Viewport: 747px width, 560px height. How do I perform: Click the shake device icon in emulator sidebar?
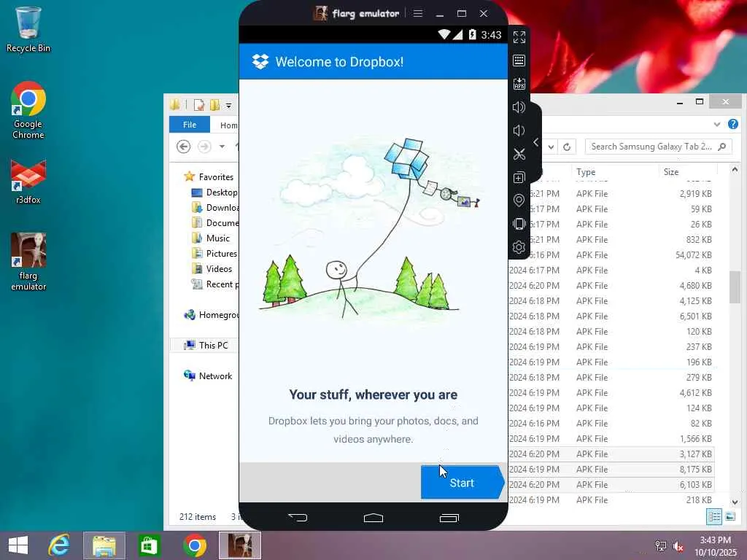click(519, 224)
